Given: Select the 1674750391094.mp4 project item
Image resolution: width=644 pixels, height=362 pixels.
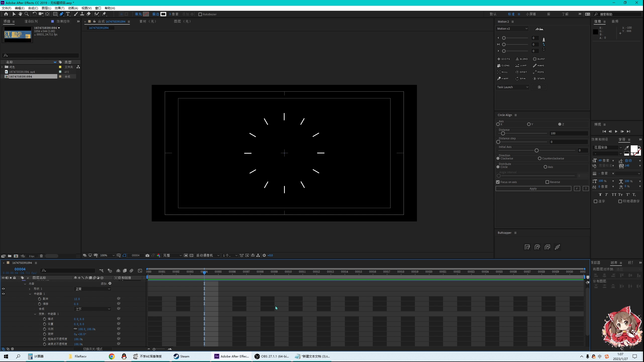Looking at the screenshot, I should coord(22,72).
